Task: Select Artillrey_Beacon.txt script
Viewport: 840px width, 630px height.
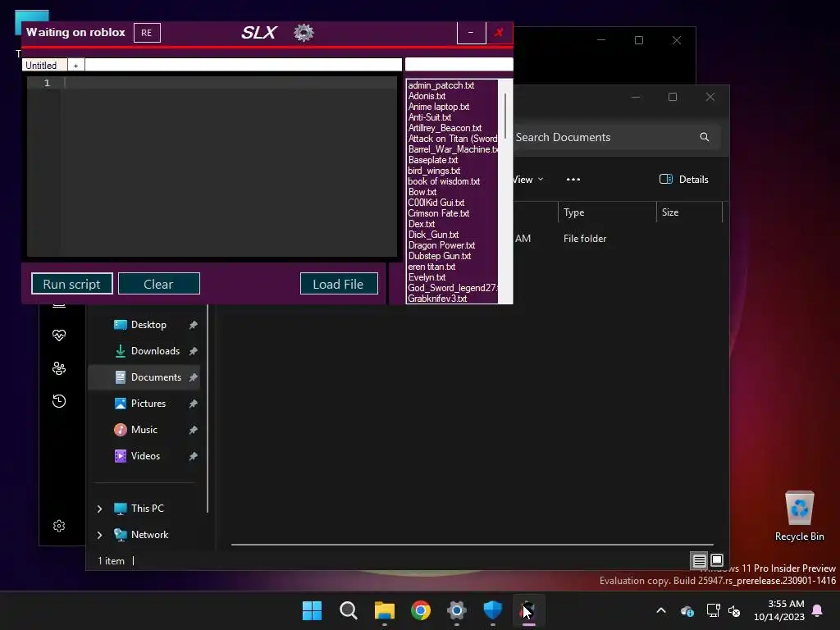Action: click(445, 128)
